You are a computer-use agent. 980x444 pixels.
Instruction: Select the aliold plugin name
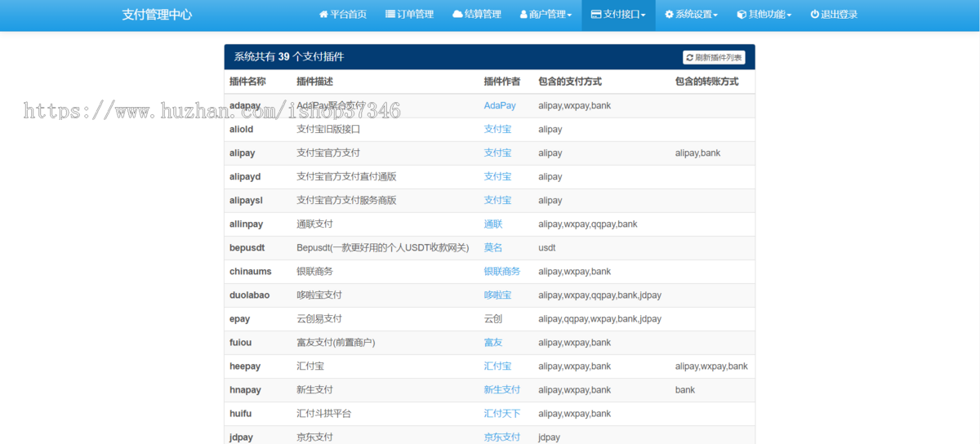pyautogui.click(x=242, y=129)
